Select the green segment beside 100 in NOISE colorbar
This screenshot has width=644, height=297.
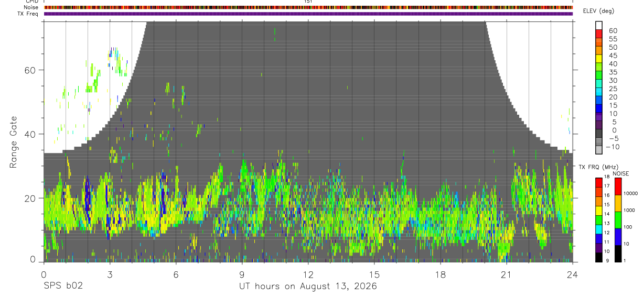(617, 220)
